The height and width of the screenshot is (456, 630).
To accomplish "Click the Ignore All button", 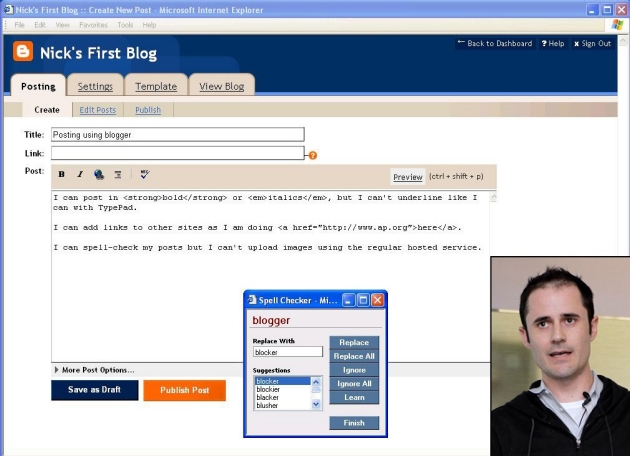I will [x=354, y=383].
